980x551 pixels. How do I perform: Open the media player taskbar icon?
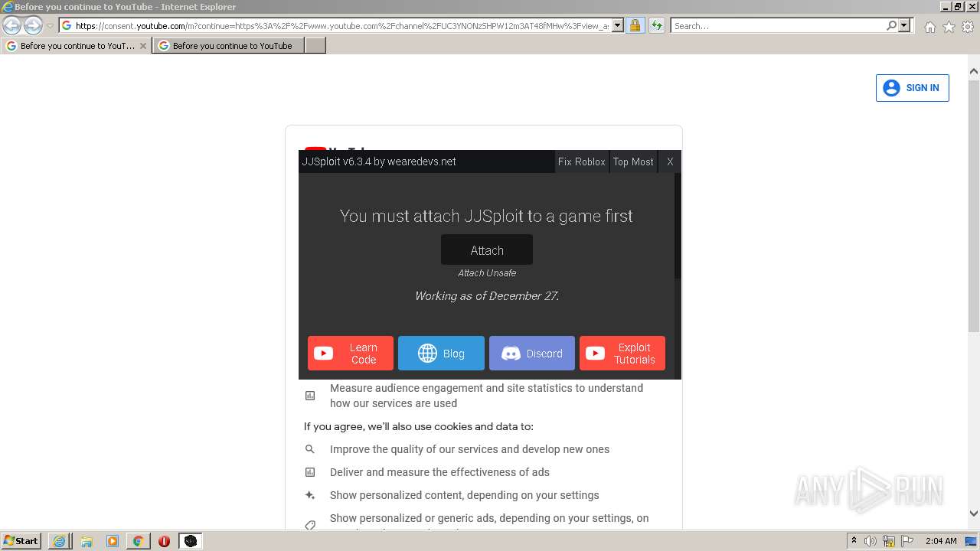[x=113, y=541]
